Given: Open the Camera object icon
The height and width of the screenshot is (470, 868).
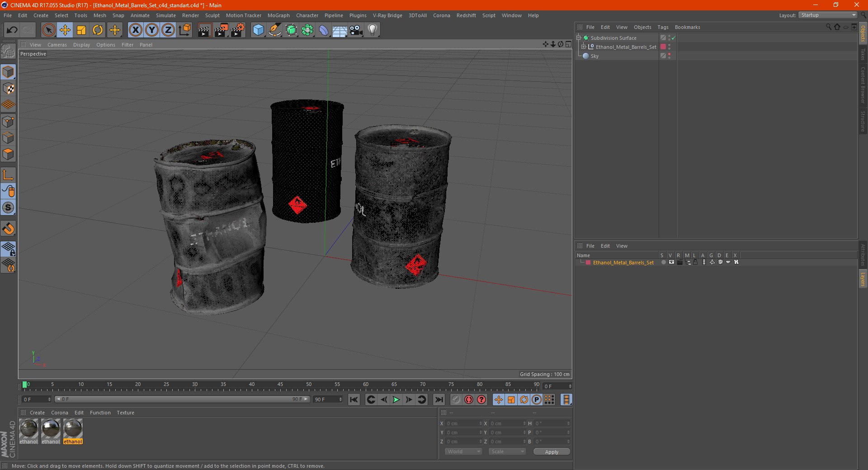Looking at the screenshot, I should pos(356,30).
